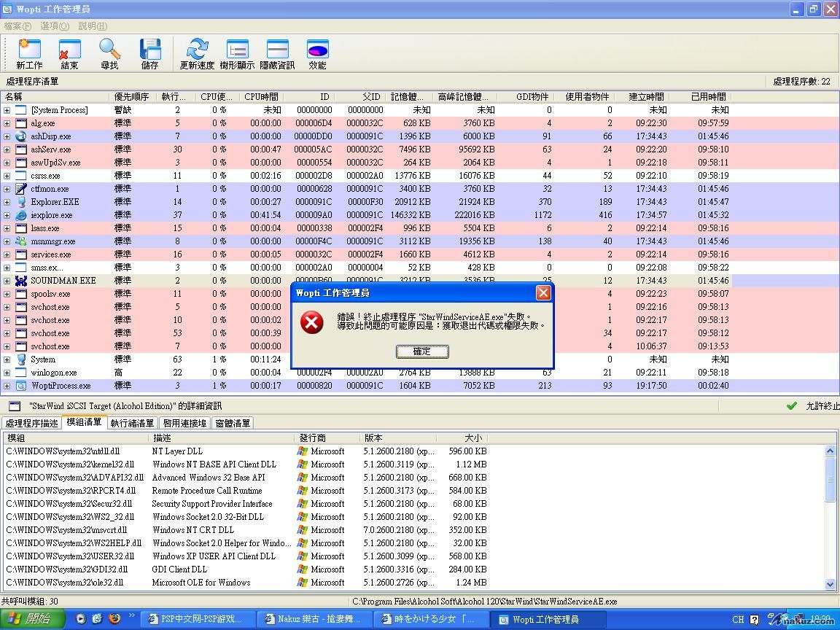
Task: Click the Firefox quick launch icon
Action: (114, 618)
